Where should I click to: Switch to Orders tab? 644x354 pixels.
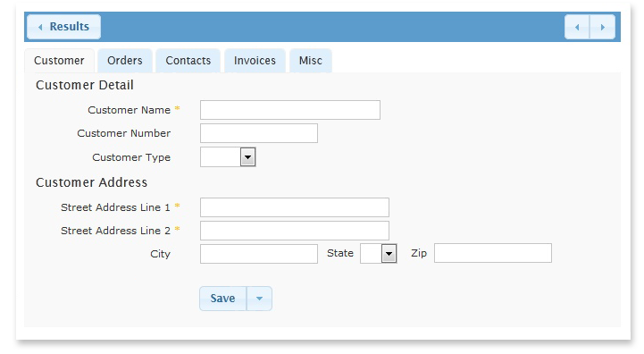pyautogui.click(x=125, y=61)
